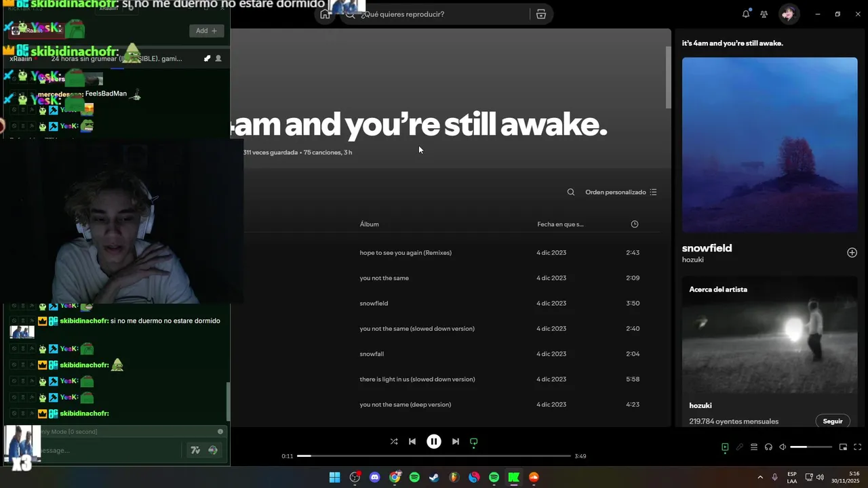This screenshot has height=488, width=868.
Task: Open album 'there is light in us (slowed down version)'
Action: 417,380
